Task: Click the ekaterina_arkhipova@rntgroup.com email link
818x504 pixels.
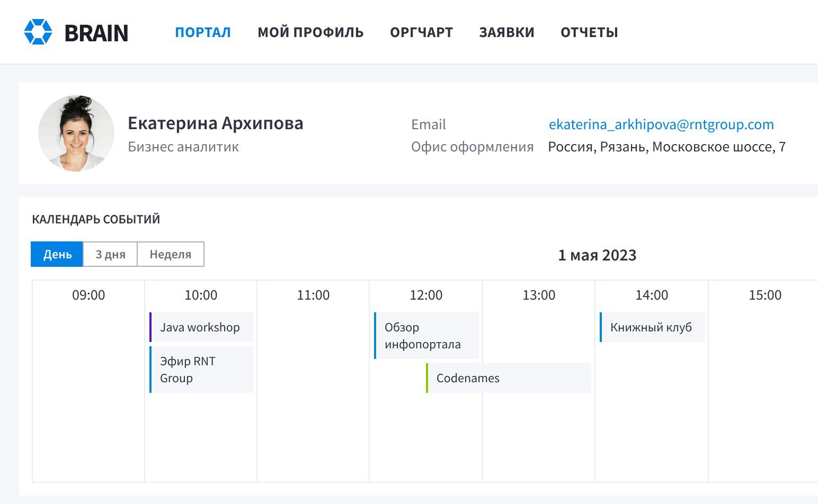Action: pyautogui.click(x=661, y=124)
